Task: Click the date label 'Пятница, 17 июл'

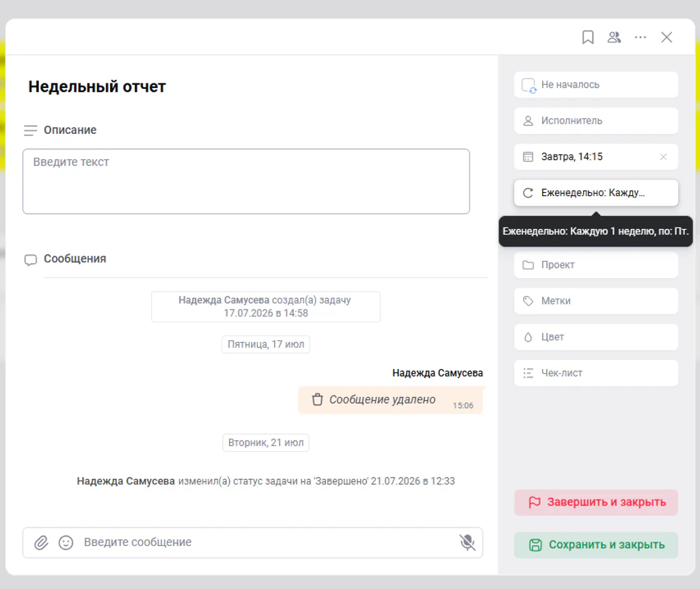Action: click(x=266, y=344)
